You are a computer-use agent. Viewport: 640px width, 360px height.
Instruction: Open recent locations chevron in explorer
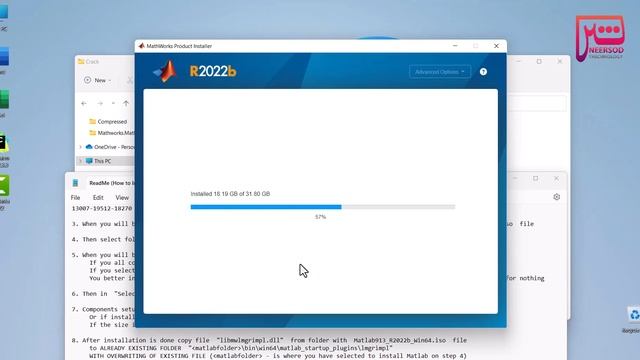click(113, 103)
